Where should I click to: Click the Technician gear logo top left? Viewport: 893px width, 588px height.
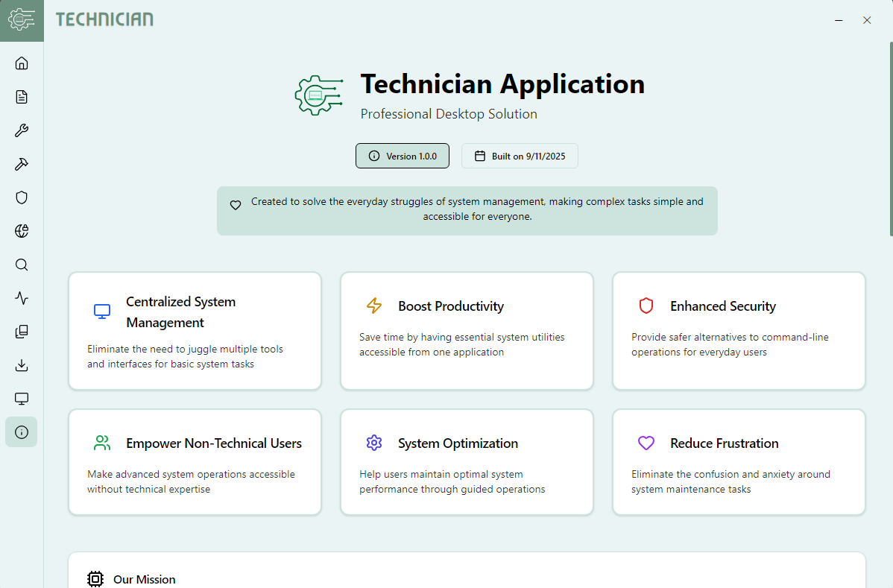pos(22,20)
